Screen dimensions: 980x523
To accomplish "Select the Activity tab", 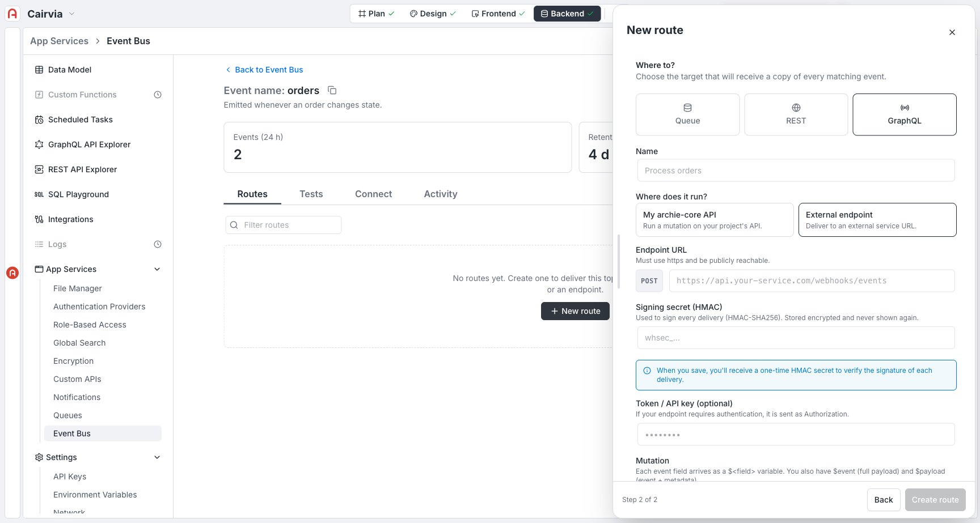I will pos(441,194).
